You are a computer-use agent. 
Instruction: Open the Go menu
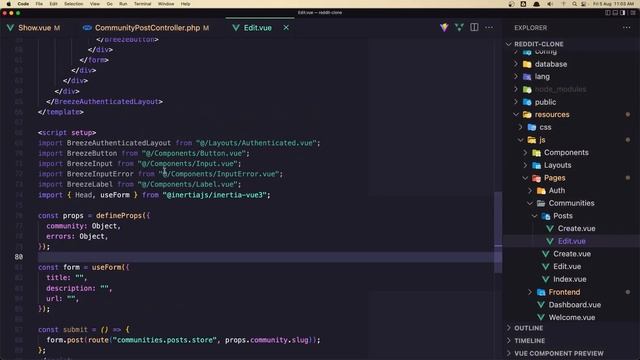click(x=109, y=4)
